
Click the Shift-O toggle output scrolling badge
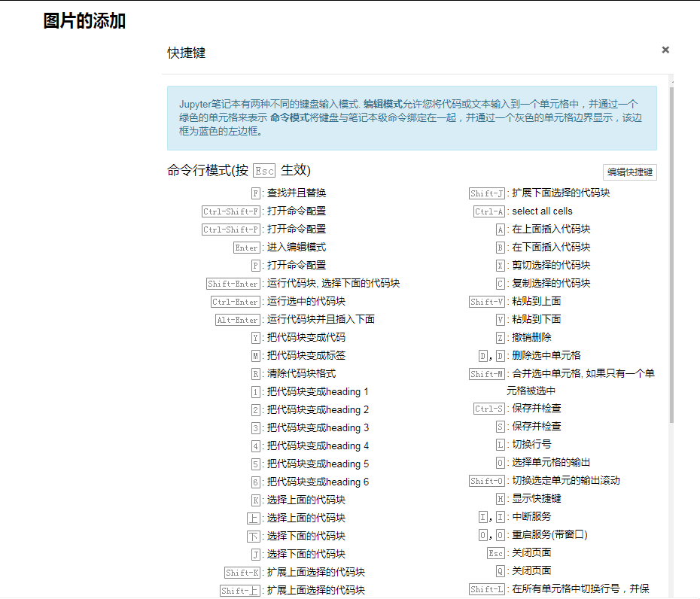(x=488, y=480)
